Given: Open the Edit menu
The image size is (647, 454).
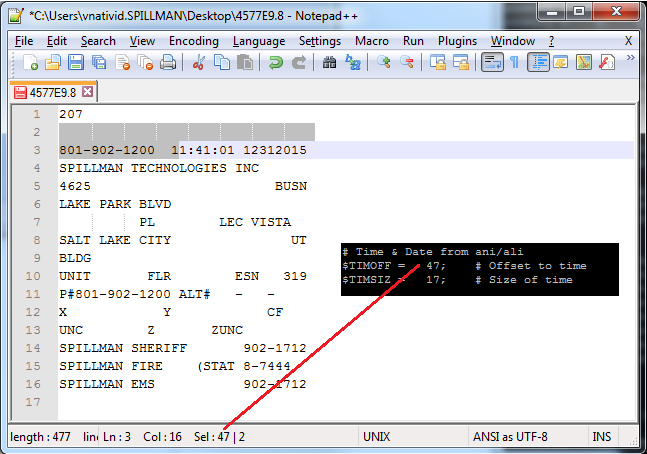Looking at the screenshot, I should coord(57,41).
